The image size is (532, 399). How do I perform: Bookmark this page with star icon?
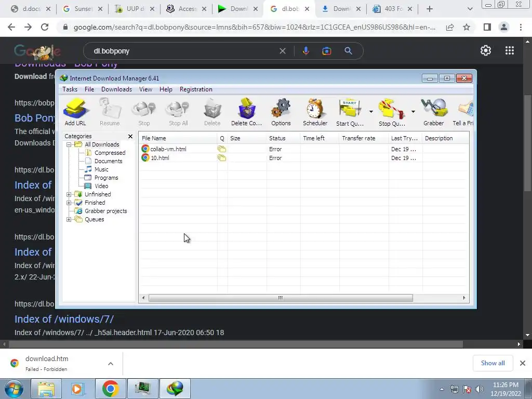point(467,27)
